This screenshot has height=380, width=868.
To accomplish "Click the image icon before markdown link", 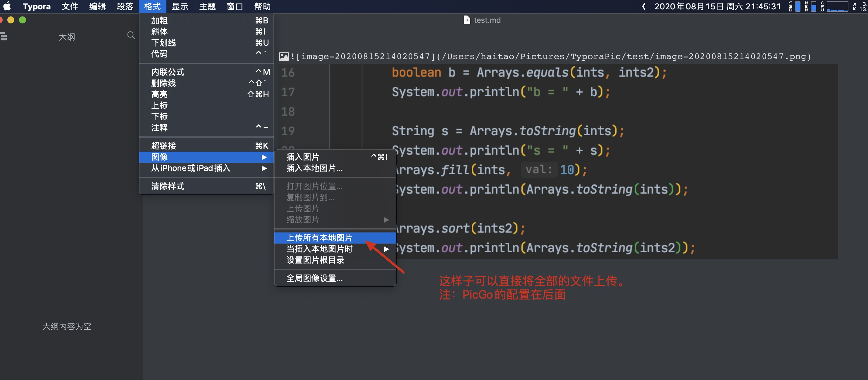I will (284, 56).
